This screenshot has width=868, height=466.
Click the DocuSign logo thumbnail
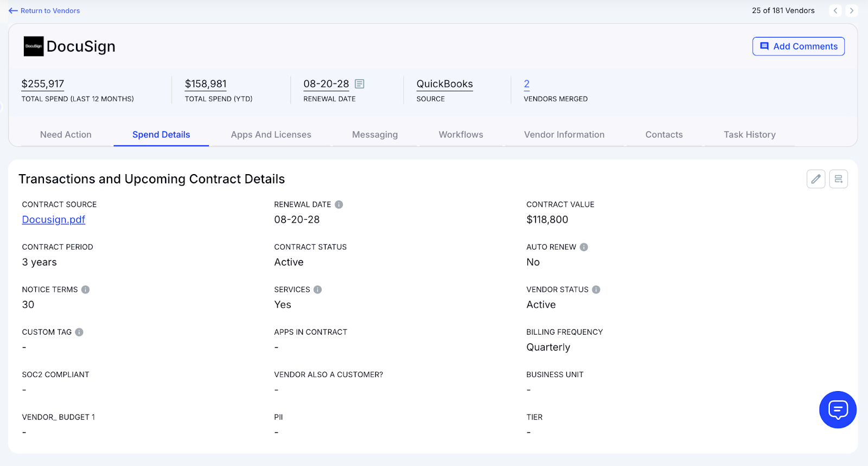click(34, 46)
